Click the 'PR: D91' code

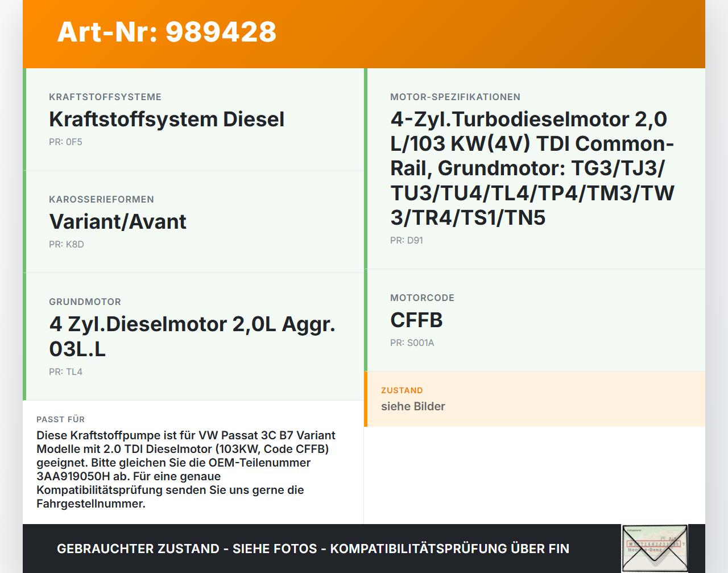click(407, 240)
